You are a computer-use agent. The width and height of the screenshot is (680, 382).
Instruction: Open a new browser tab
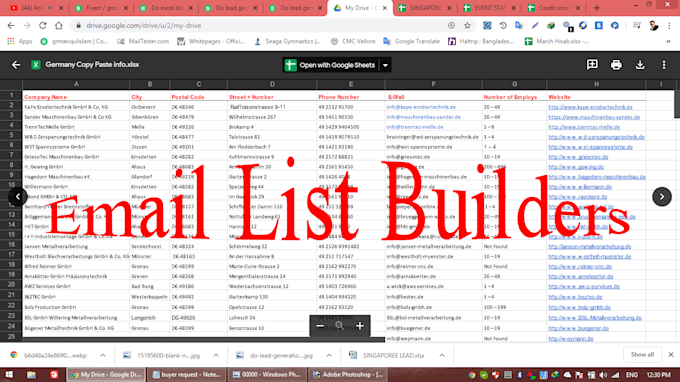click(597, 8)
